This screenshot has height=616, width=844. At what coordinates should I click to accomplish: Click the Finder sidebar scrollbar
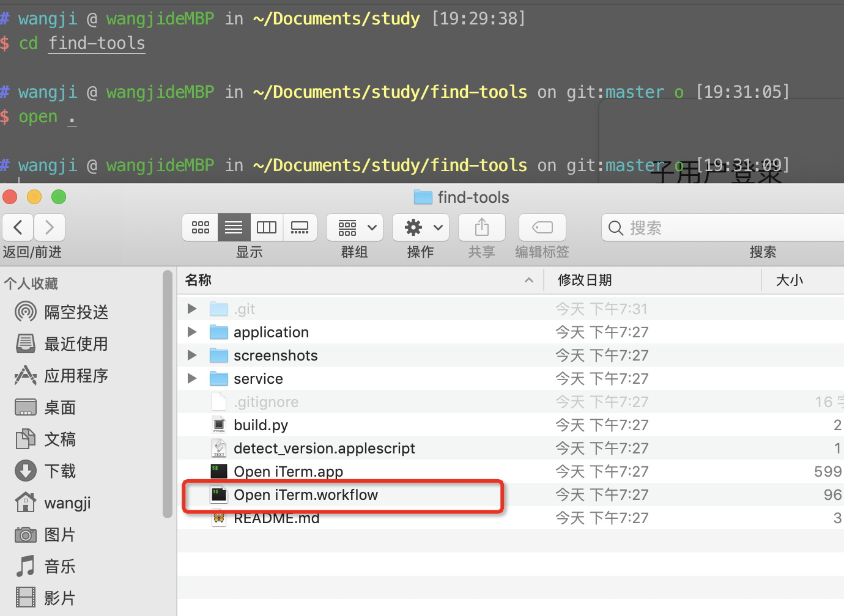(168, 394)
